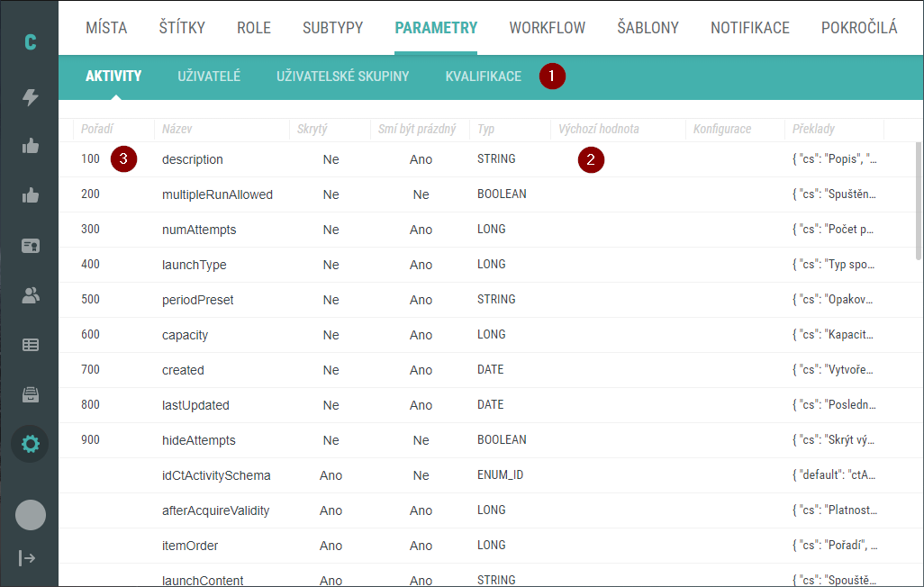
Task: Click the settings gear in the sidebar
Action: [30, 444]
